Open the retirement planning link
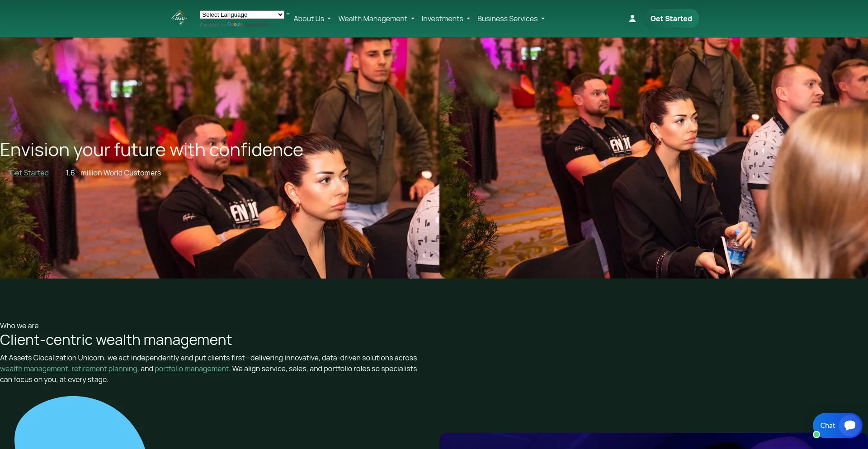This screenshot has width=868, height=449. click(104, 369)
